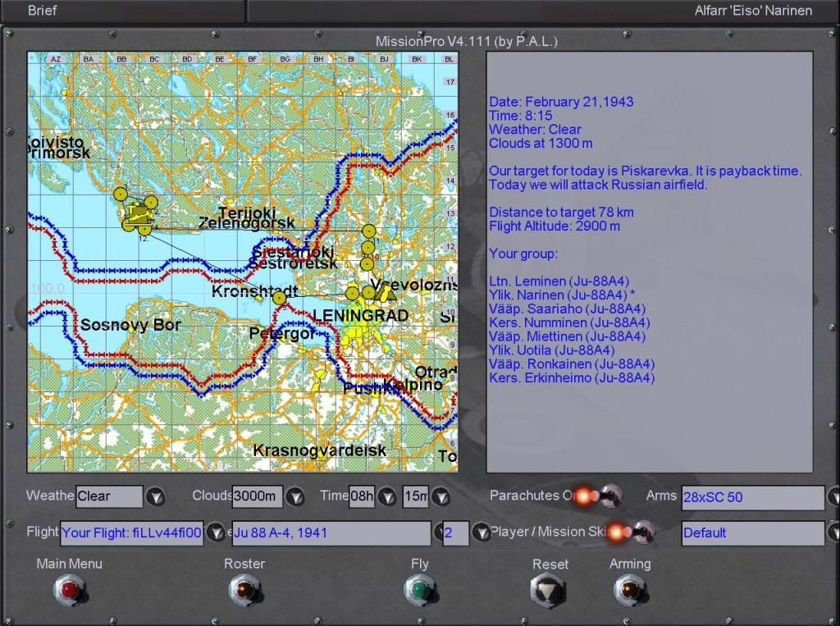Viewport: 840px width, 626px height.
Task: Expand the Weather dropdown arrow
Action: point(156,496)
